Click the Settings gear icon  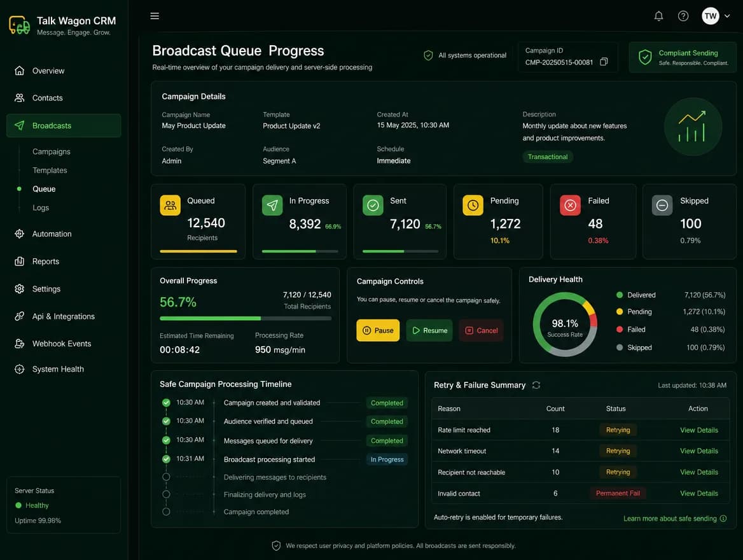(20, 289)
